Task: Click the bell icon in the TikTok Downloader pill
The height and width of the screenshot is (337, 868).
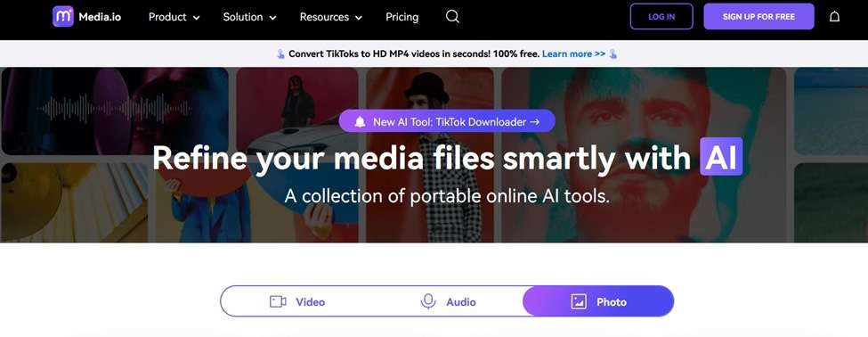Action: pos(360,122)
